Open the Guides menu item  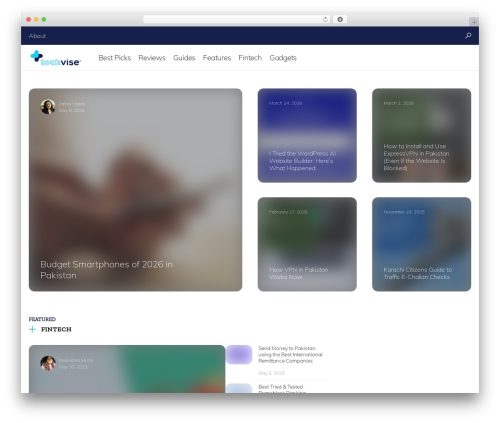pyautogui.click(x=184, y=58)
